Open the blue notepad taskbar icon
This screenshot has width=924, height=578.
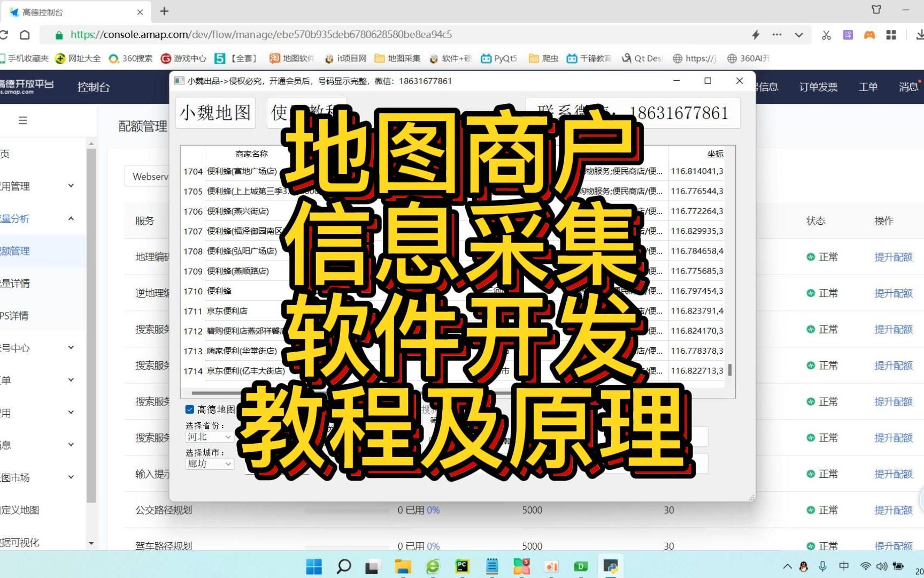[492, 566]
